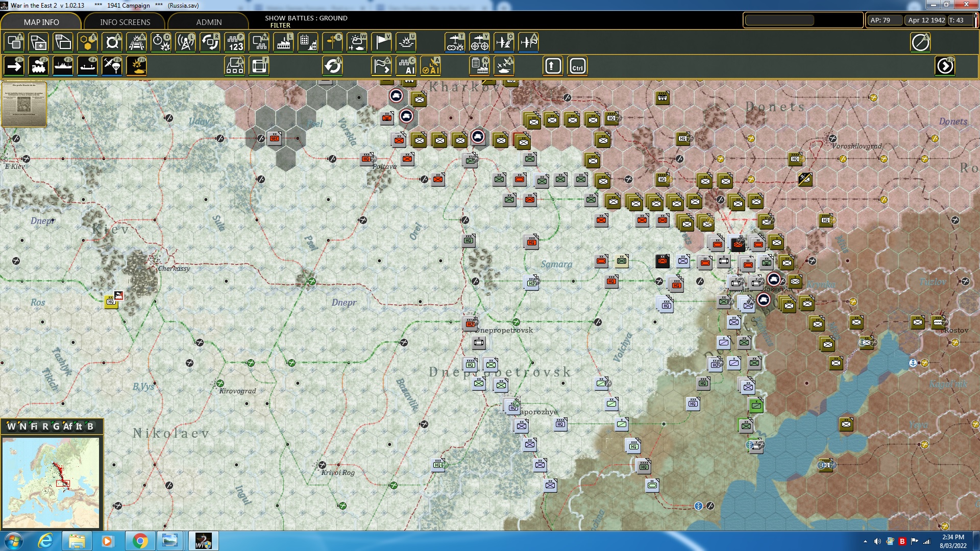
Task: Toggle the numbered units 123 icon (P)
Action: pyautogui.click(x=234, y=42)
